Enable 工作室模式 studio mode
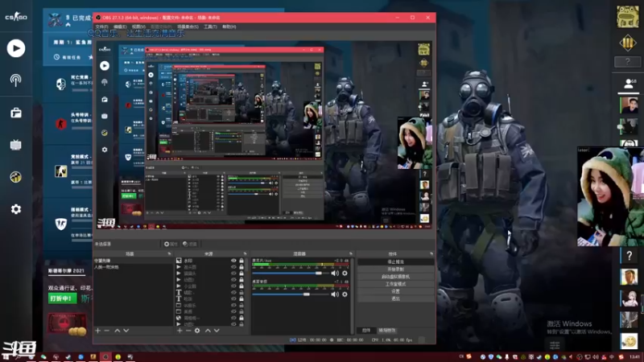Viewport: 644px width, 362px height. [x=395, y=284]
